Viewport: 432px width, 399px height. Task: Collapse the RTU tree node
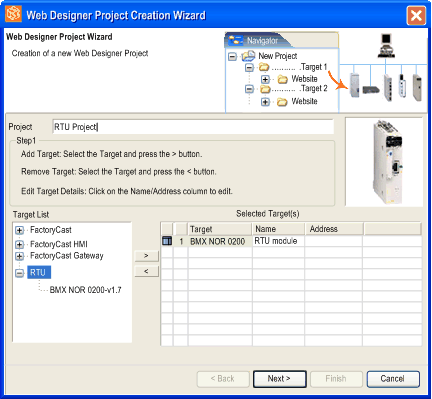click(19, 273)
